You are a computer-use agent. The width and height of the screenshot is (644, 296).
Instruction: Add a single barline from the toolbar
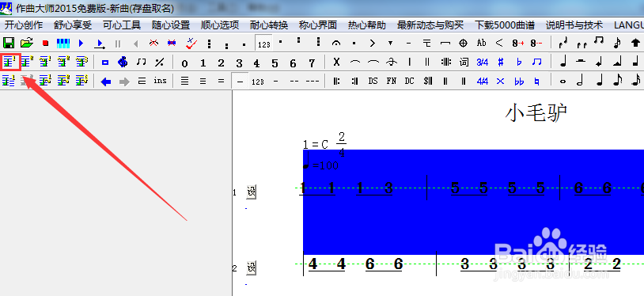pos(409,62)
